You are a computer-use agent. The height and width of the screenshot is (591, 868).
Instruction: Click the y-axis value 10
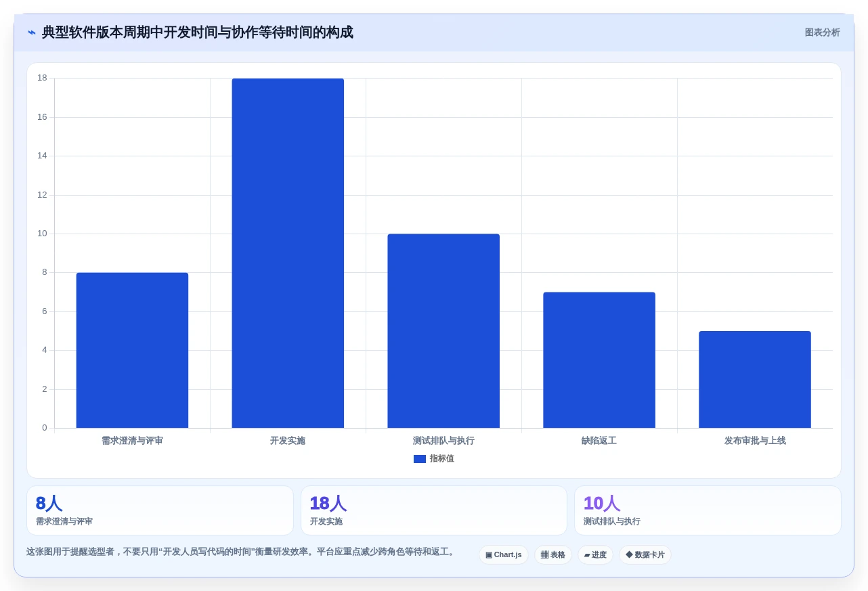click(x=42, y=234)
